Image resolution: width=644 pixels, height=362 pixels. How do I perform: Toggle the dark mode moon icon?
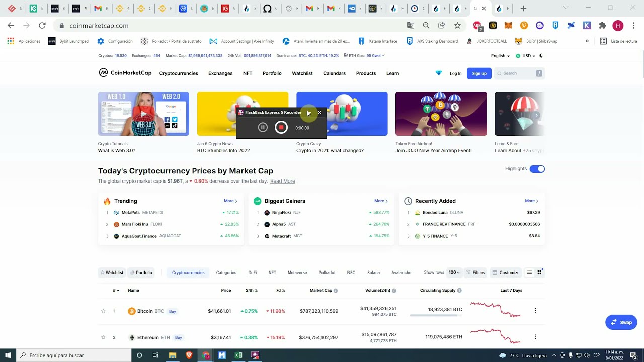pyautogui.click(x=541, y=56)
